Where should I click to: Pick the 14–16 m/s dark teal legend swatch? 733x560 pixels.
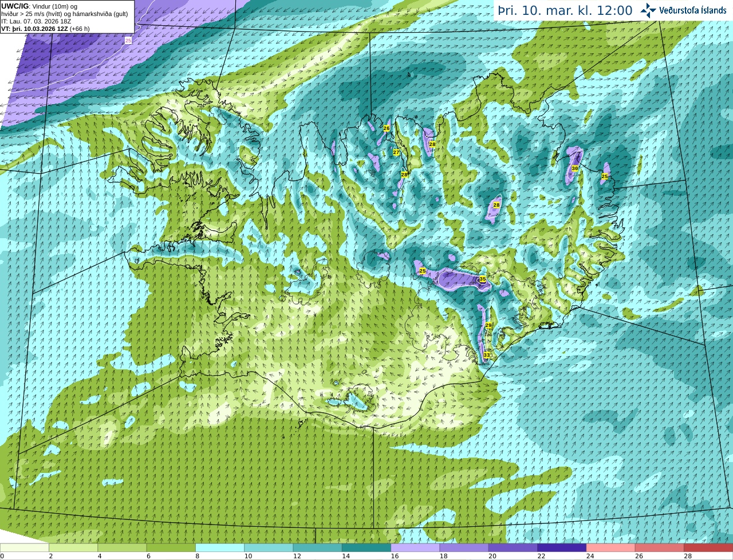click(366, 547)
